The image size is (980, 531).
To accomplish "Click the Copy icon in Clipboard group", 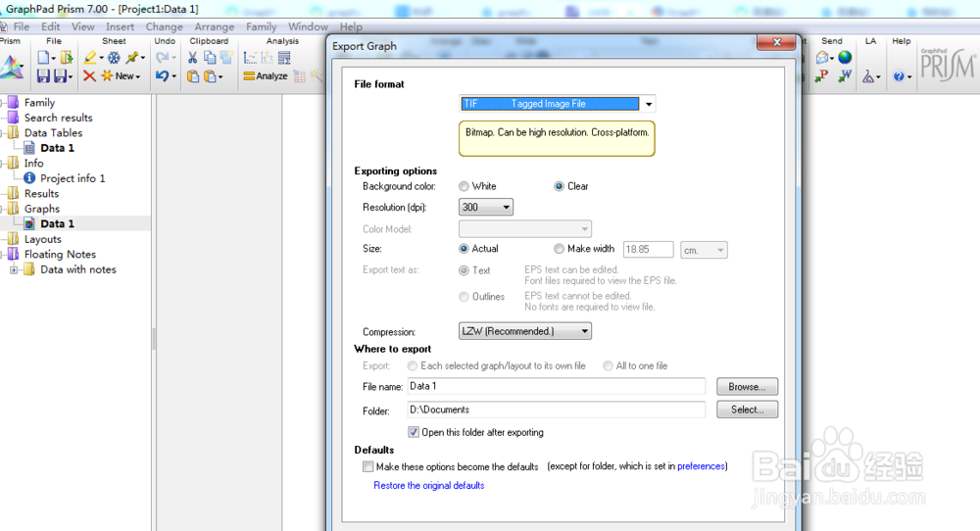I will pyautogui.click(x=210, y=58).
